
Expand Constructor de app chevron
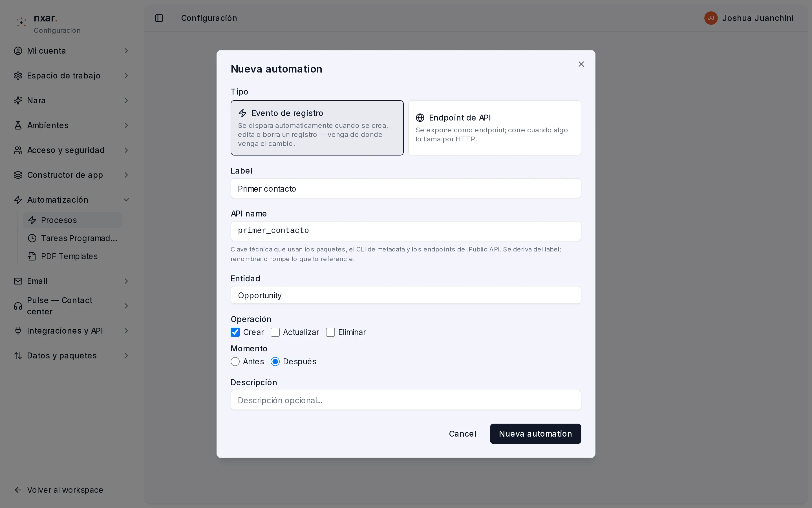127,175
